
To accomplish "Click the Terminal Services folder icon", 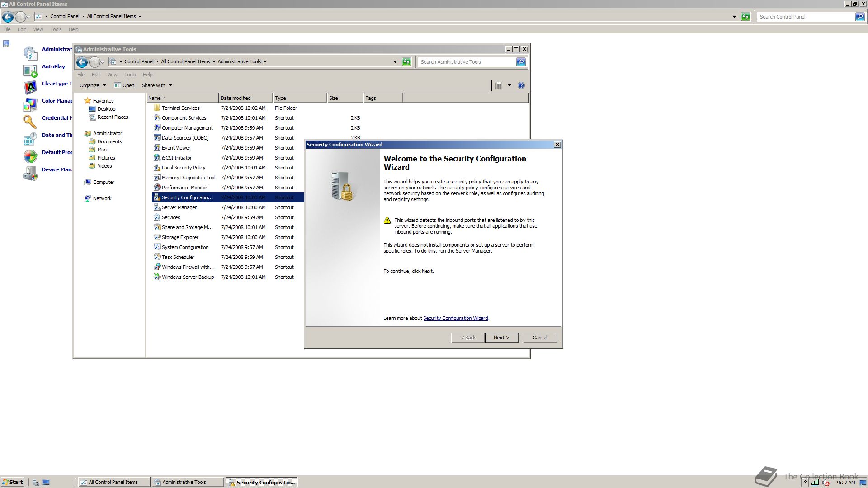I will click(x=157, y=108).
